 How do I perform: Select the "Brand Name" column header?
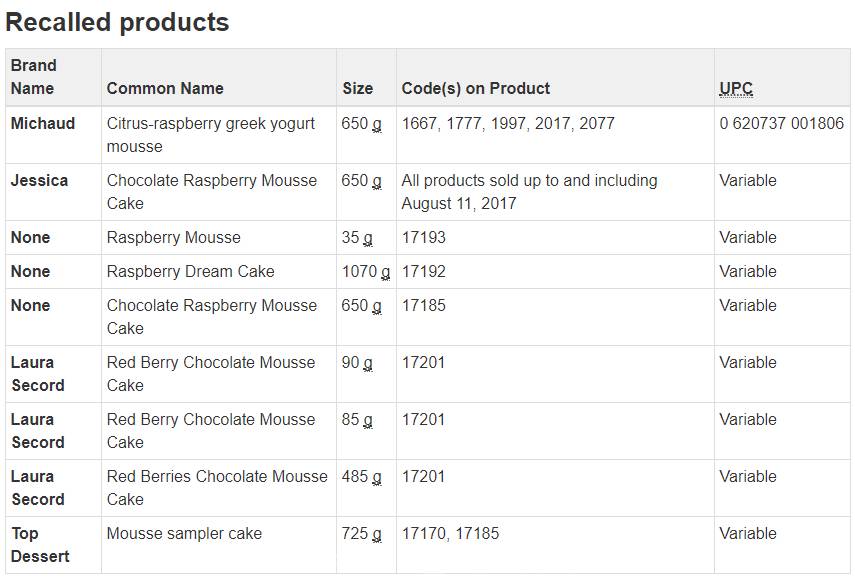pos(33,77)
